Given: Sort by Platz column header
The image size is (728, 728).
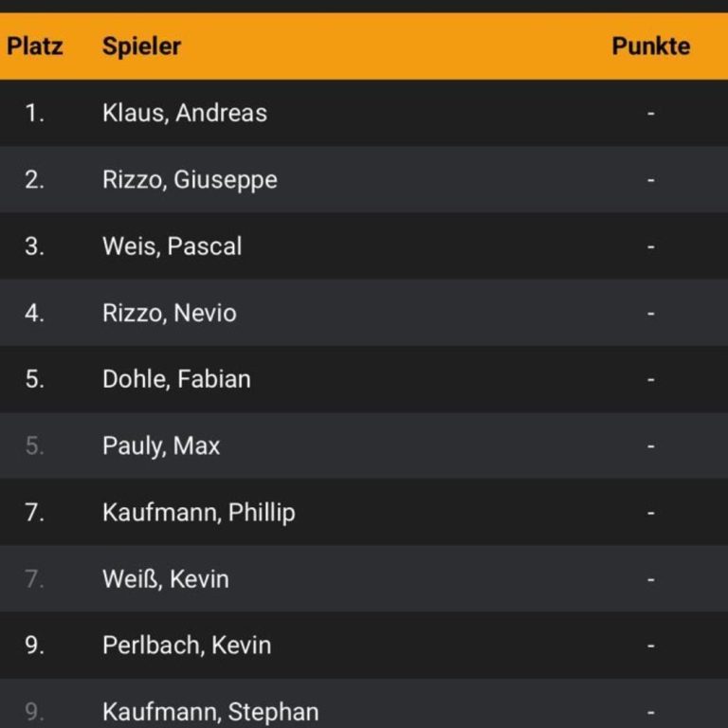Looking at the screenshot, I should (35, 45).
